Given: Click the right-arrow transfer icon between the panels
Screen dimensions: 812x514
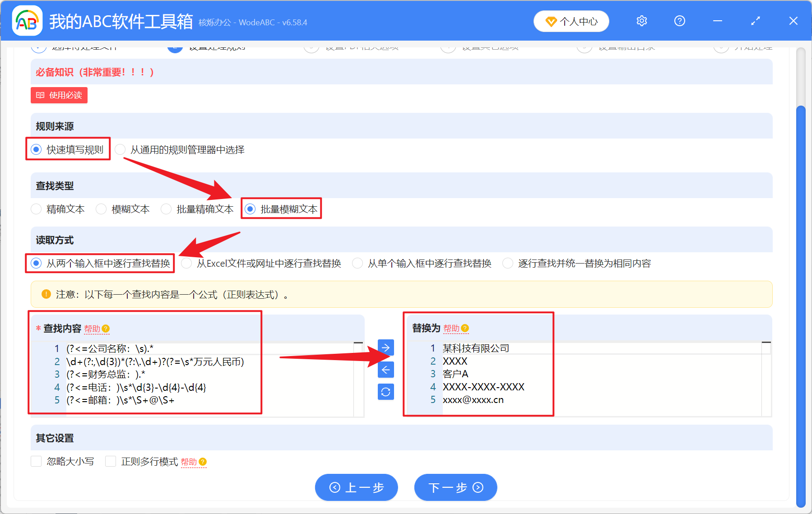Looking at the screenshot, I should coord(385,347).
